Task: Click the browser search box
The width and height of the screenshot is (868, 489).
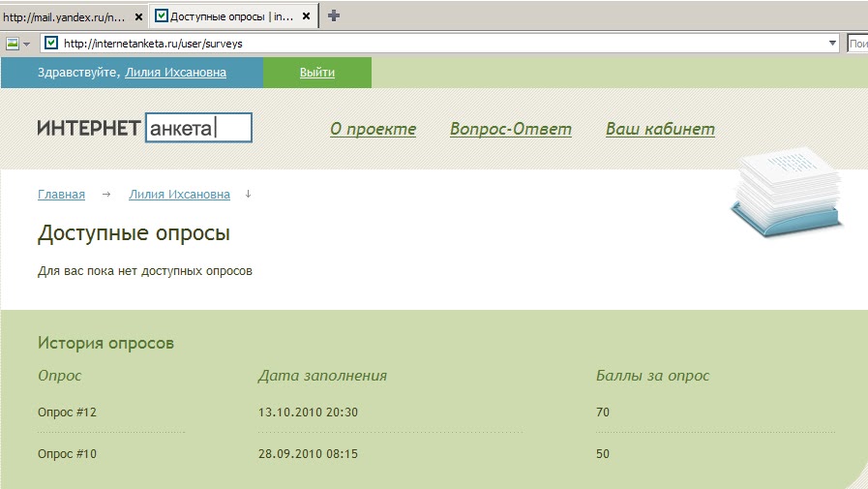Action: coord(857,44)
